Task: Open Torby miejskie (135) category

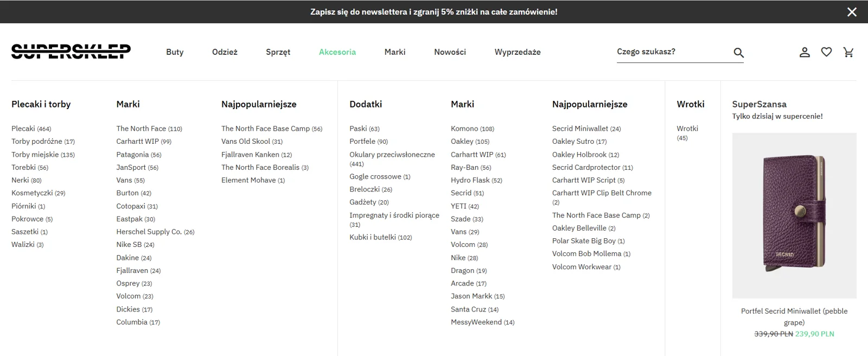Action: [x=43, y=155]
